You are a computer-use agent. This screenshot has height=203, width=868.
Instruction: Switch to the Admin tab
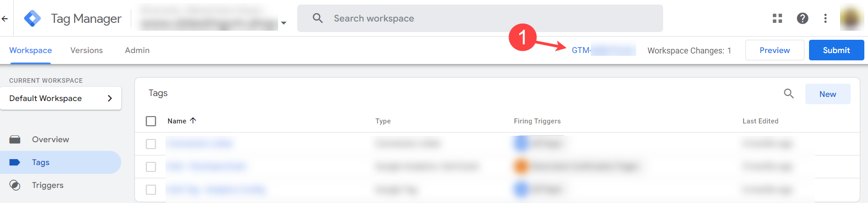[x=137, y=50]
